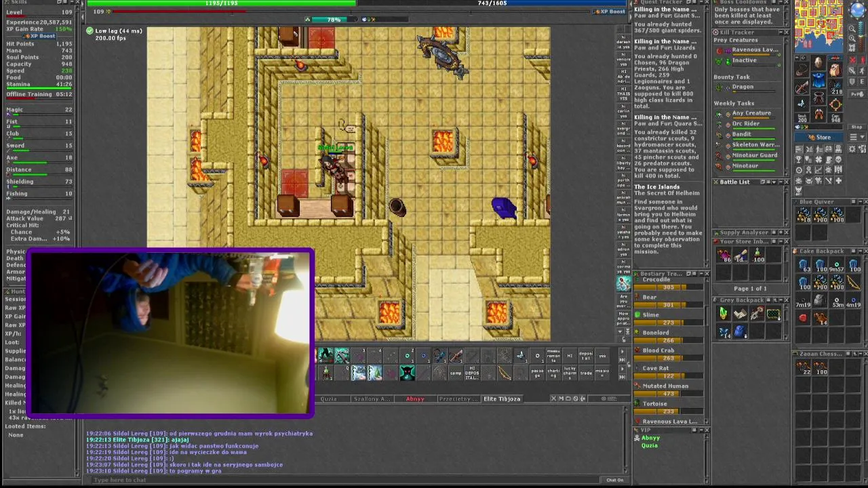Click the trophy icon in widget grid
Viewport: 868px width, 488px height.
coord(798,159)
